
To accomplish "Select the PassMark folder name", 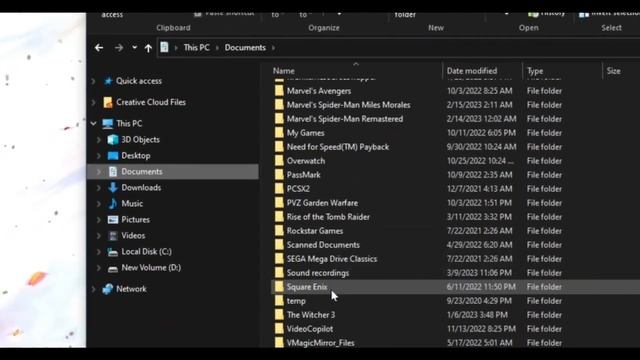I will click(x=303, y=175).
